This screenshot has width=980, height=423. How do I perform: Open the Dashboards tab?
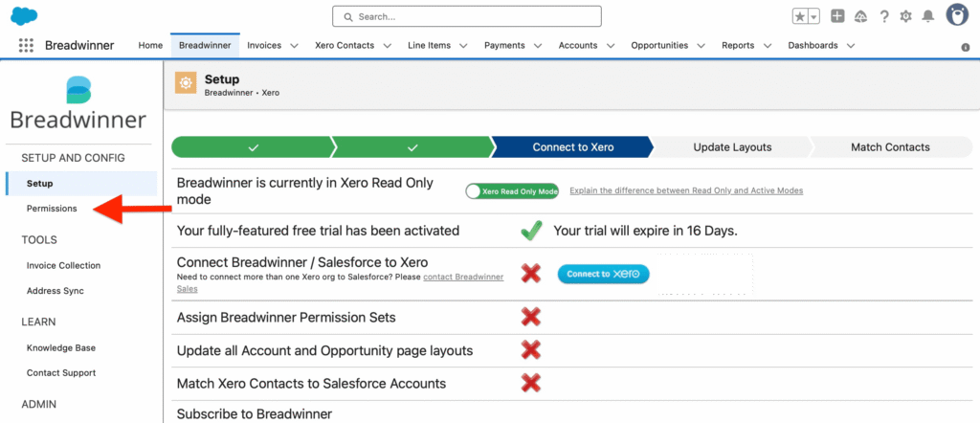pyautogui.click(x=813, y=46)
